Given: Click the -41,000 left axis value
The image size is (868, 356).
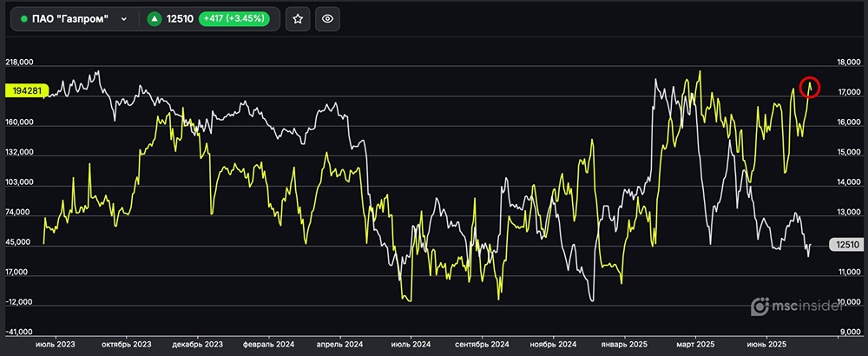Looking at the screenshot, I should (19, 333).
